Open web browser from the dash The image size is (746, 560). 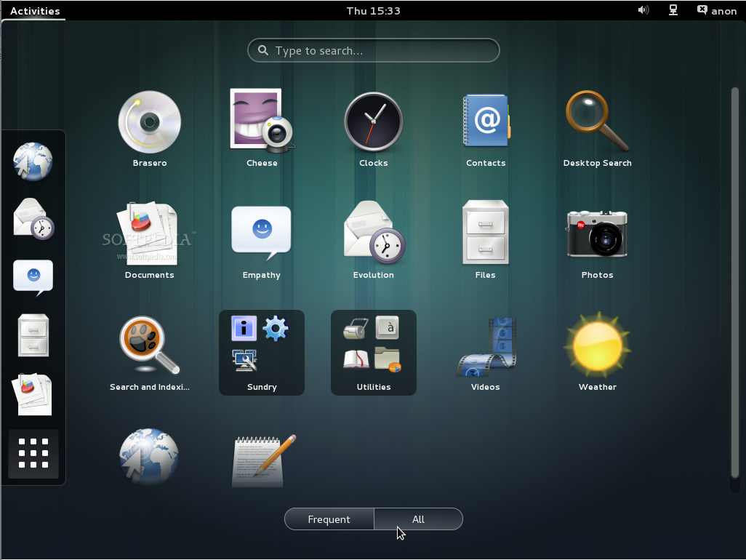33,161
